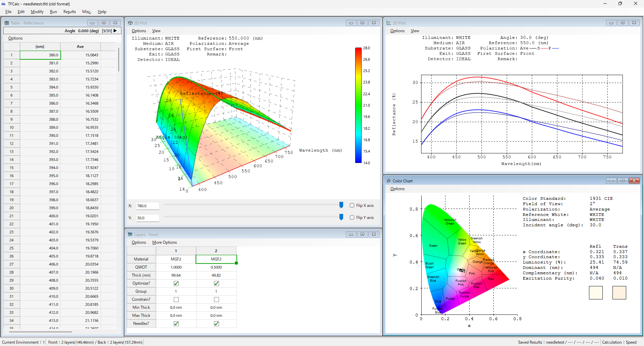Click the 3D Plot window icon
This screenshot has width=644, height=346.
130,23
